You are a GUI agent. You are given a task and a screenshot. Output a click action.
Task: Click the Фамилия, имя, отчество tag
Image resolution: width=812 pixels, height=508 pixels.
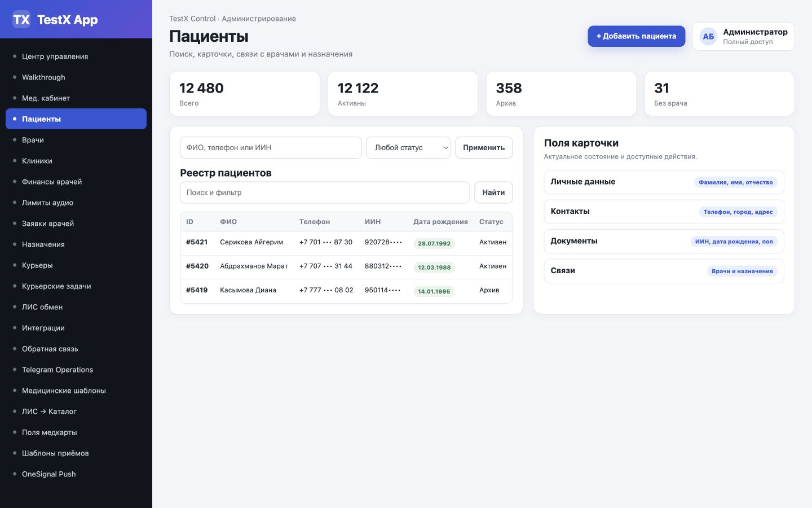(x=736, y=182)
